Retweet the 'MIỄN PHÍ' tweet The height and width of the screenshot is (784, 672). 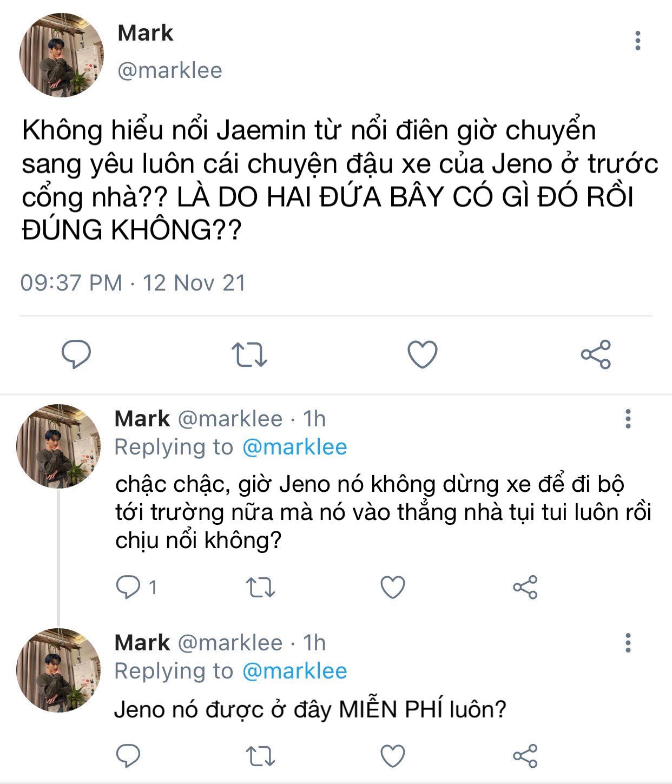(261, 756)
